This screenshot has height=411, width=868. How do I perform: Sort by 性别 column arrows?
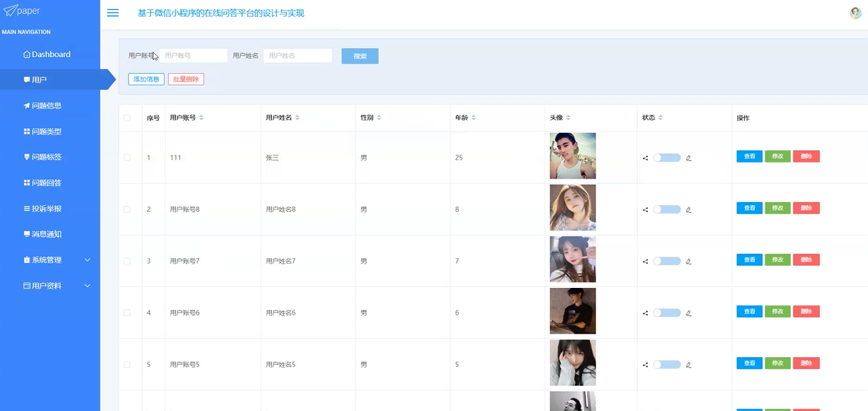(x=379, y=118)
